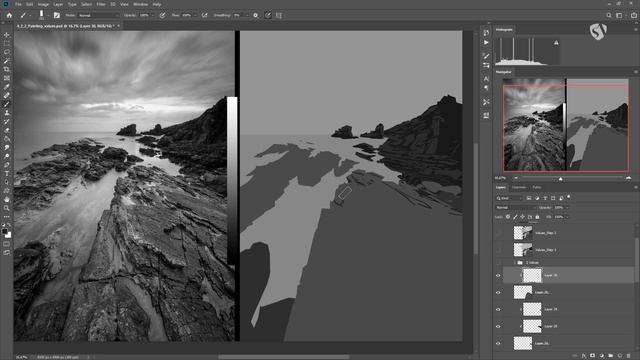
Task: Switch to the Channels tab
Action: tap(519, 187)
